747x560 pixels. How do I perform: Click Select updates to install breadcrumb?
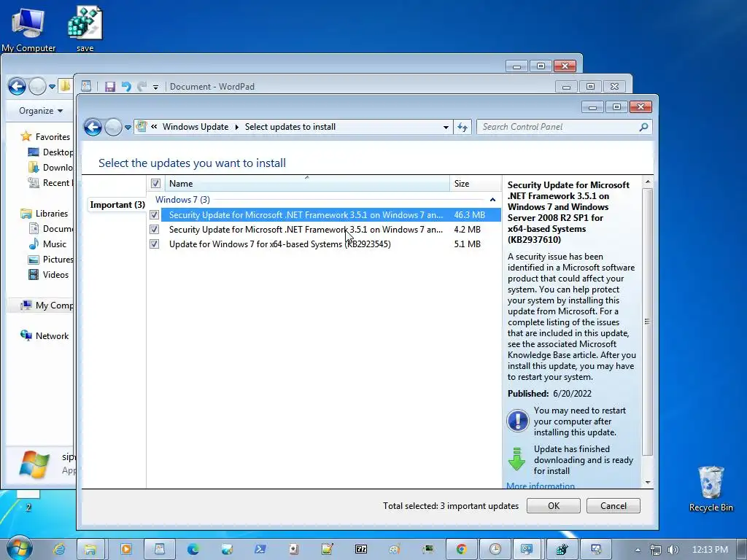[x=290, y=127]
